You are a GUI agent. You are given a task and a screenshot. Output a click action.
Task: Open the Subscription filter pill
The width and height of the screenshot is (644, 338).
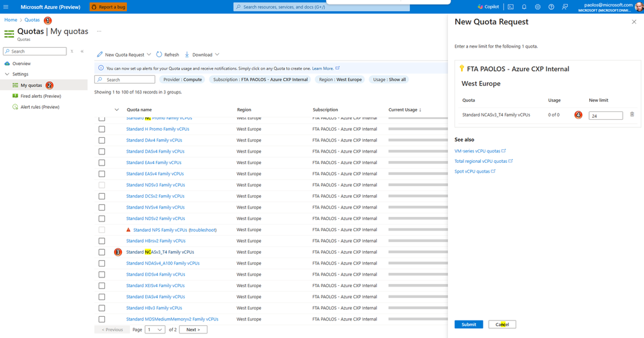tap(260, 80)
